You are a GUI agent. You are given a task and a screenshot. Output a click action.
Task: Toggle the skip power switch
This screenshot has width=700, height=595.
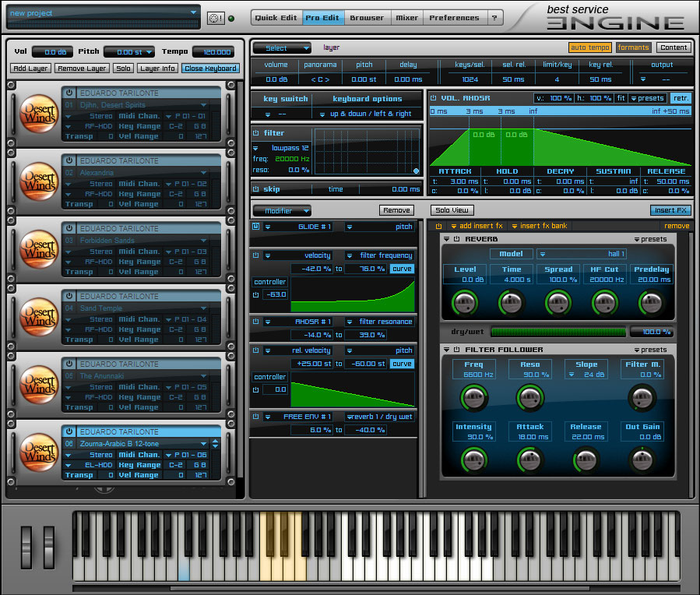256,189
